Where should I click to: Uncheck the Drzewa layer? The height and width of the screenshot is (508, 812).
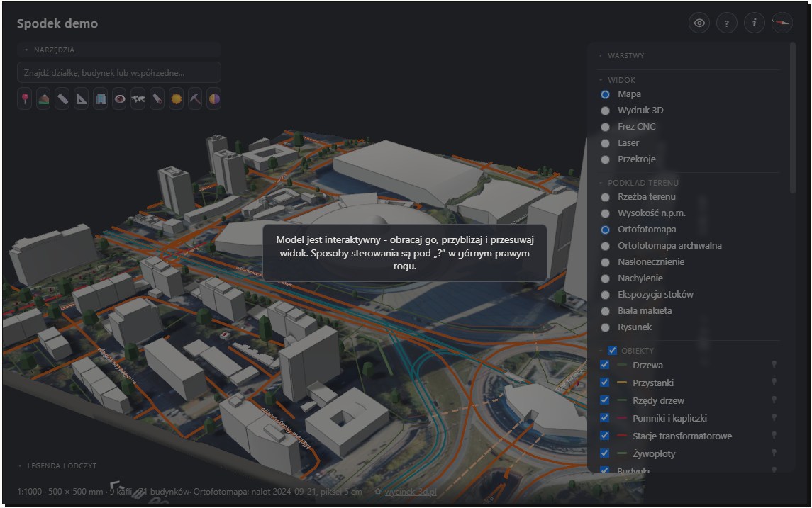pos(604,365)
